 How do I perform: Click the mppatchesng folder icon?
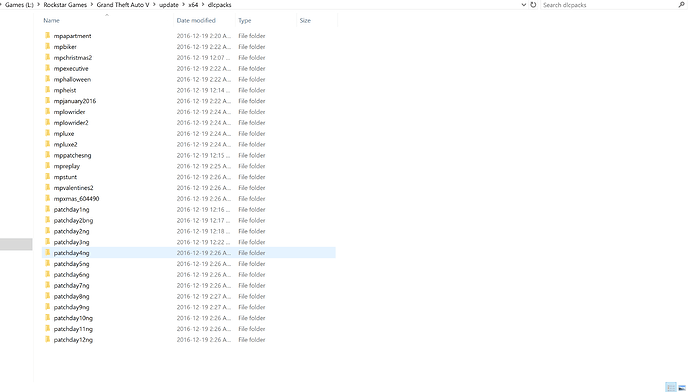point(48,155)
